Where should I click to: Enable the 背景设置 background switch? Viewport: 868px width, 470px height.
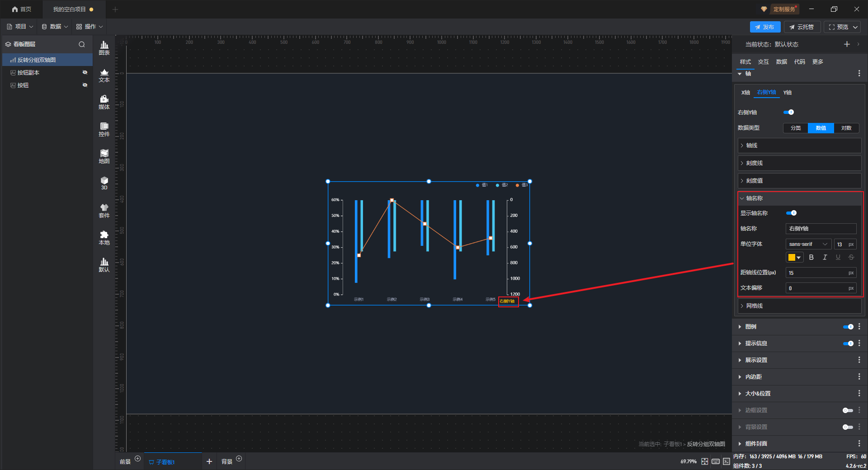coord(848,427)
